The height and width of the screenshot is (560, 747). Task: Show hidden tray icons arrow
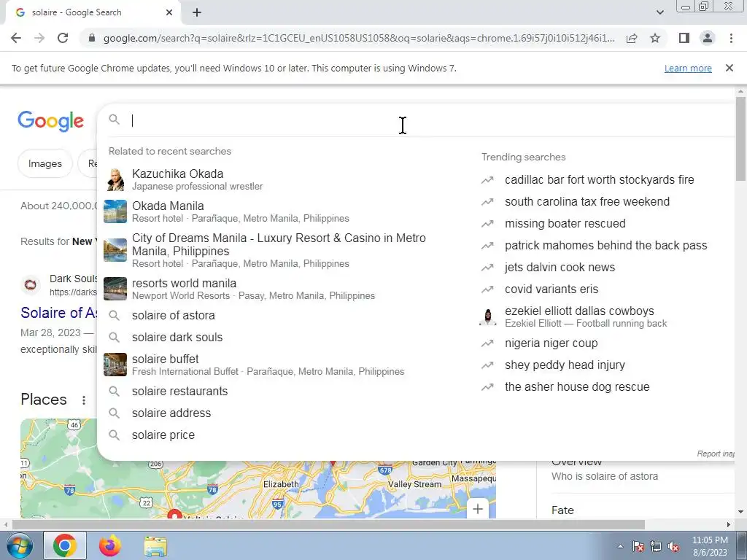click(620, 547)
